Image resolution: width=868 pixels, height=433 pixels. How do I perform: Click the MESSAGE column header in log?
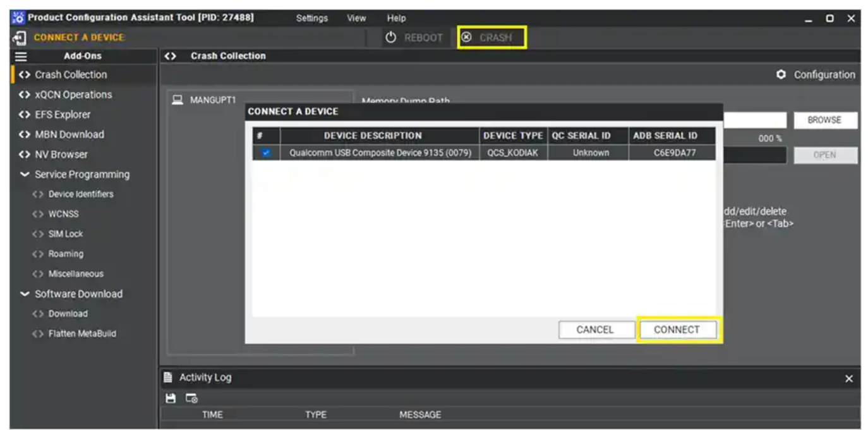click(x=420, y=415)
